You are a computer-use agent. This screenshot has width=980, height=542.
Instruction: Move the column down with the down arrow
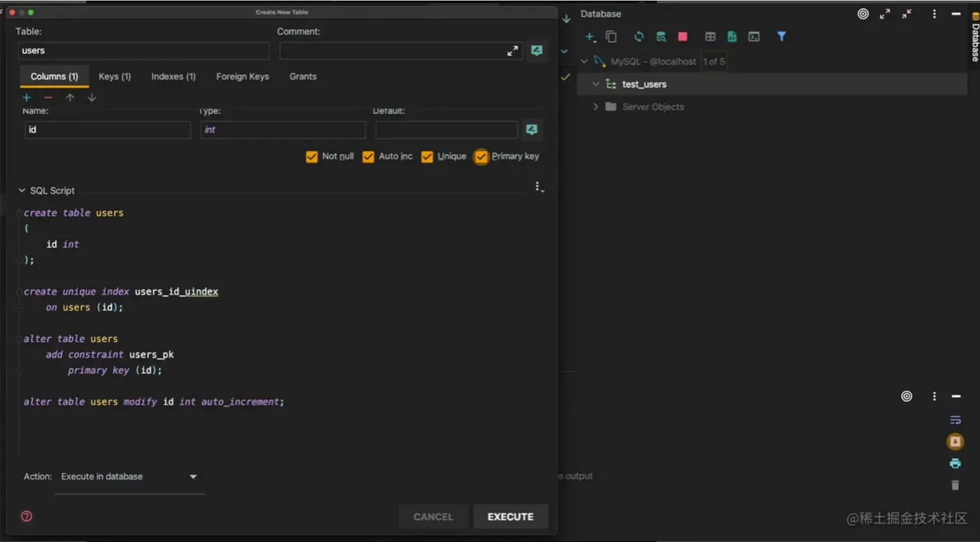coord(92,97)
